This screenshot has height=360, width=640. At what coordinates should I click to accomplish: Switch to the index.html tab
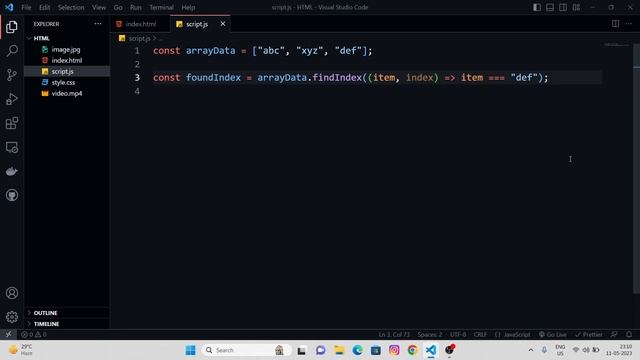coord(140,24)
